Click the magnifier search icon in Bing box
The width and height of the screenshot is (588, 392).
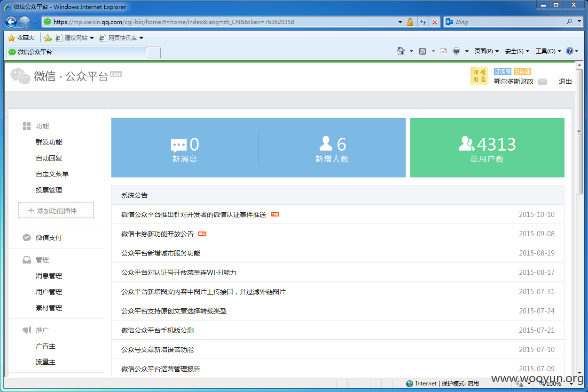(x=569, y=22)
